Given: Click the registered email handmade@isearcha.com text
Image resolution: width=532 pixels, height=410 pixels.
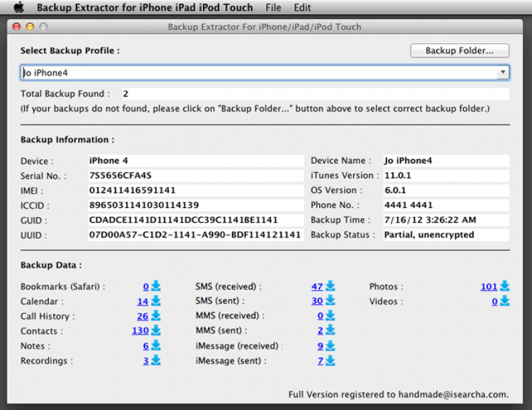Looking at the screenshot, I should pos(453,394).
